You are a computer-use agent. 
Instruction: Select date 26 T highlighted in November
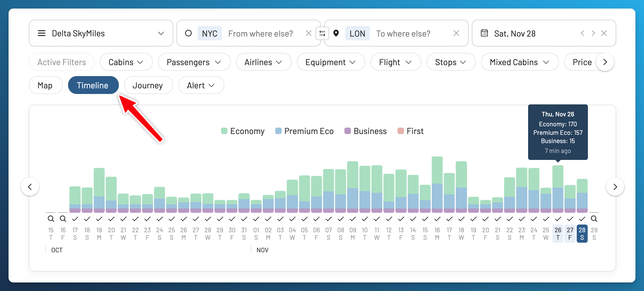[x=558, y=234]
